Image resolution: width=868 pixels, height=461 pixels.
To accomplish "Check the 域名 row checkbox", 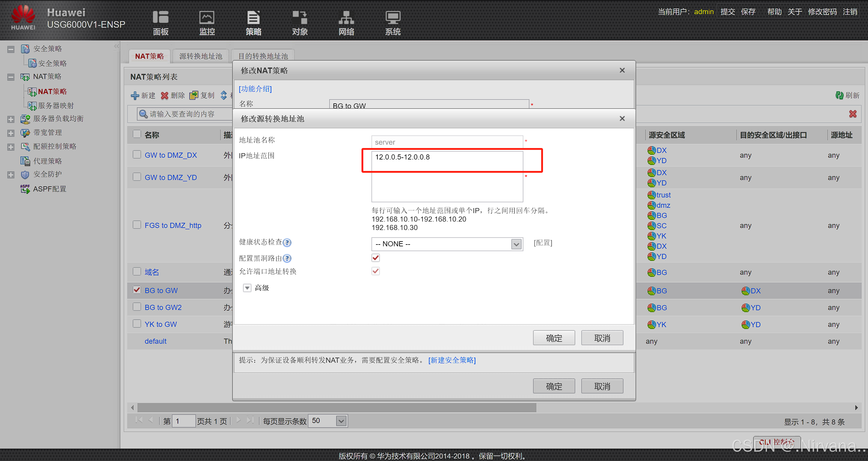I will (137, 272).
